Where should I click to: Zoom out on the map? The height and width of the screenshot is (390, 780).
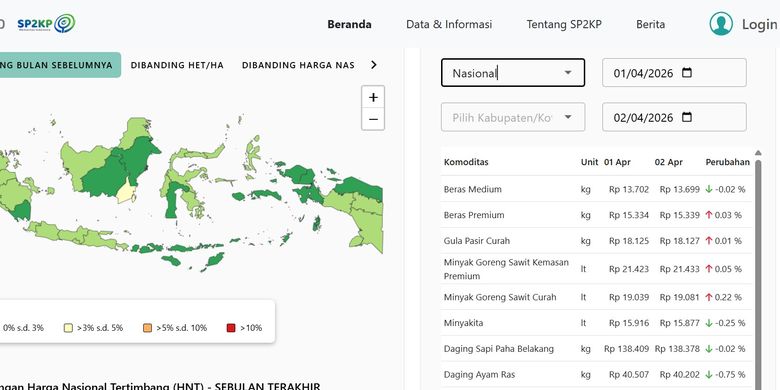[373, 119]
